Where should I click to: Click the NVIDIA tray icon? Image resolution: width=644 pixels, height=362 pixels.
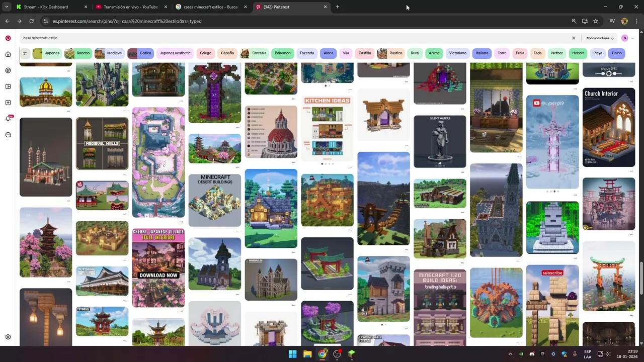521,354
